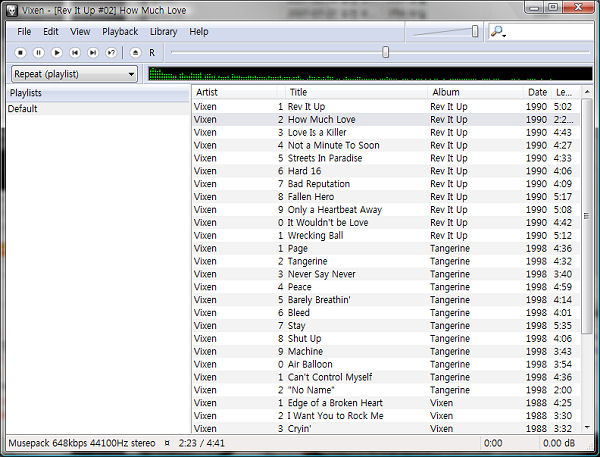Select the track 'Never Say Never'

click(x=386, y=274)
